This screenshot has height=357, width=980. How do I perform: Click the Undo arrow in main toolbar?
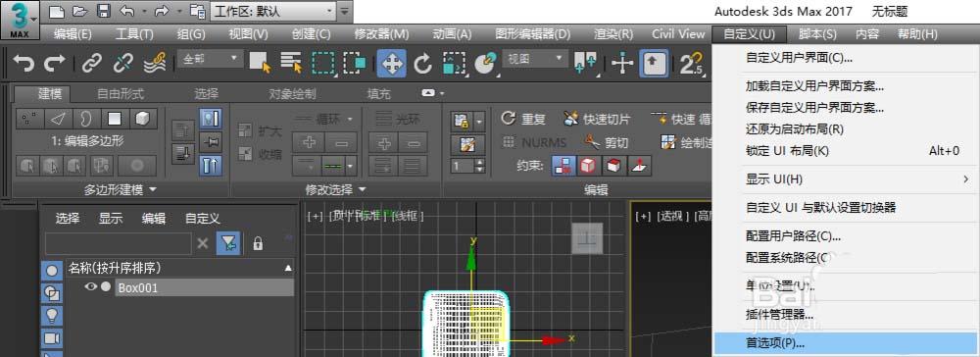24,63
